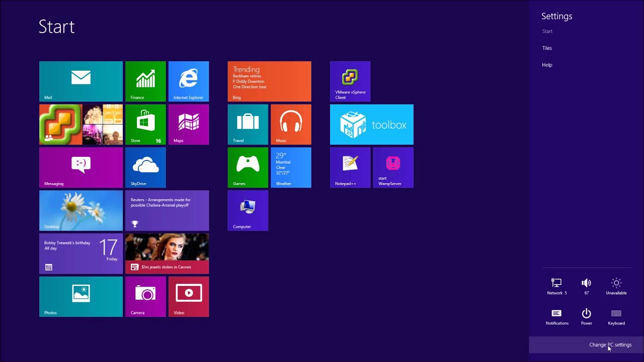644x362 pixels.
Task: Open the Store tile
Action: tap(145, 125)
